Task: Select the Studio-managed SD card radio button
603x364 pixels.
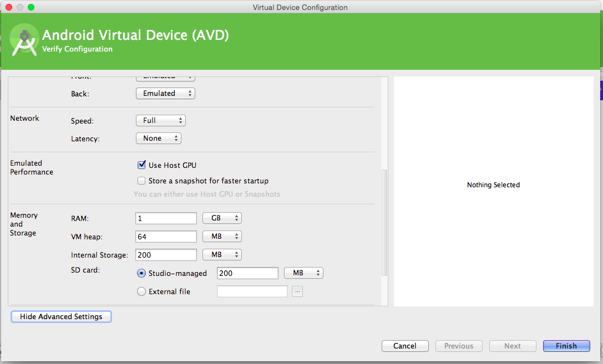Action: coord(141,273)
